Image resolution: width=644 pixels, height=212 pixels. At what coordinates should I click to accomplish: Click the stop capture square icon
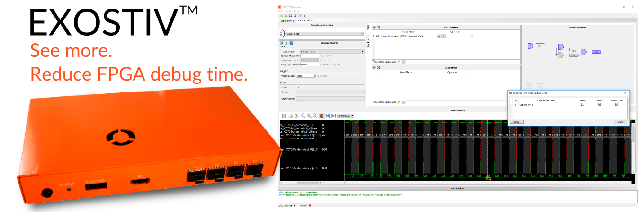click(291, 43)
